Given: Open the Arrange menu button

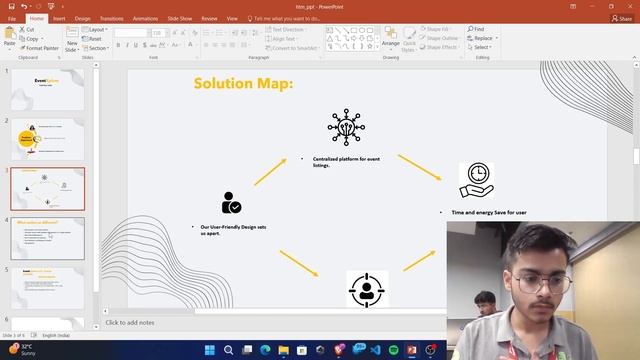Looking at the screenshot, I should [391, 37].
